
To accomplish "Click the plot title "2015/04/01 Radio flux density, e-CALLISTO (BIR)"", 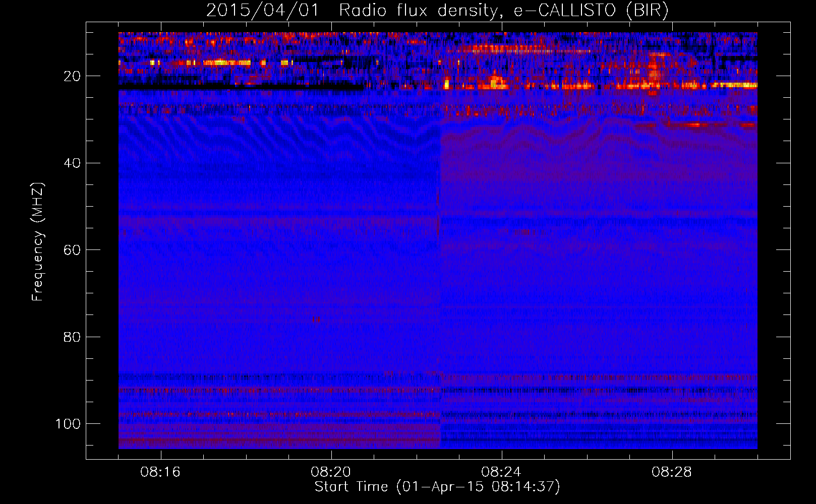I will tap(437, 10).
